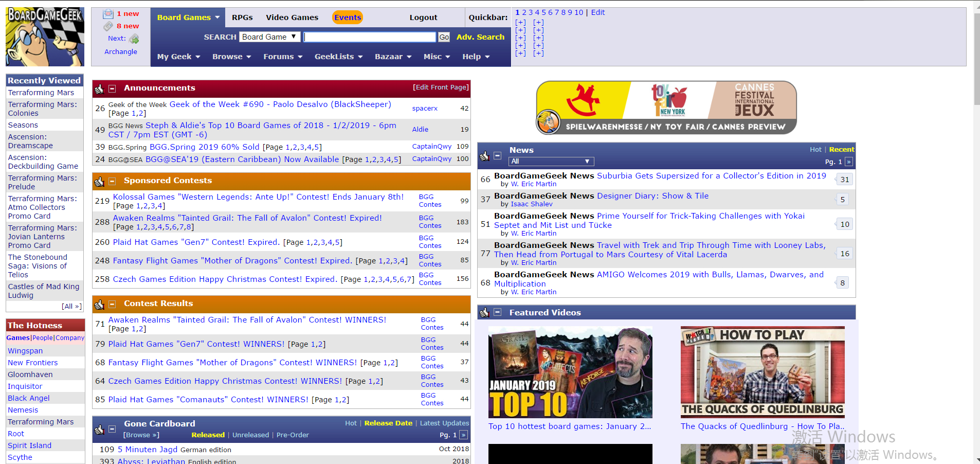Viewport: 980px width, 464px height.
Task: Click Edit Front Page link
Action: pos(441,87)
